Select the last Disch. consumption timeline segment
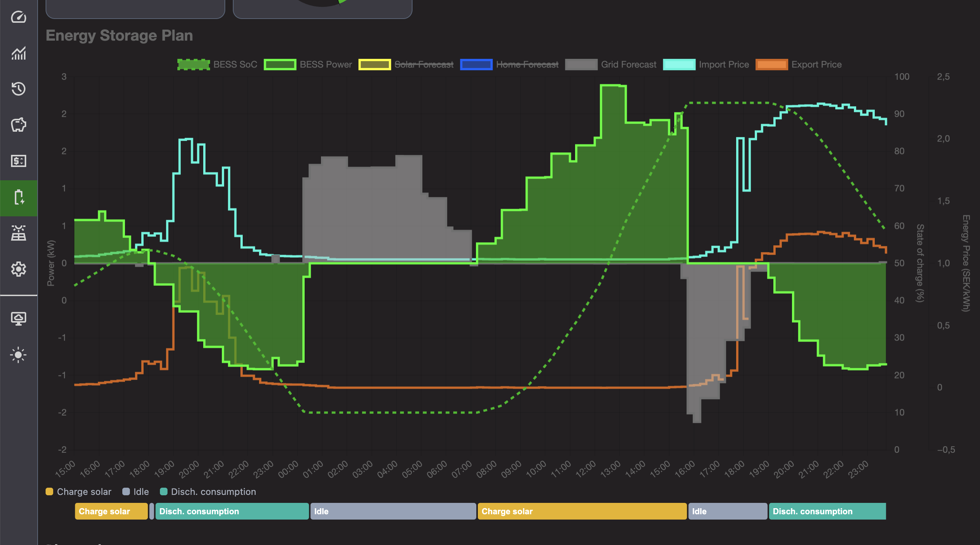Image resolution: width=980 pixels, height=545 pixels. tap(827, 511)
